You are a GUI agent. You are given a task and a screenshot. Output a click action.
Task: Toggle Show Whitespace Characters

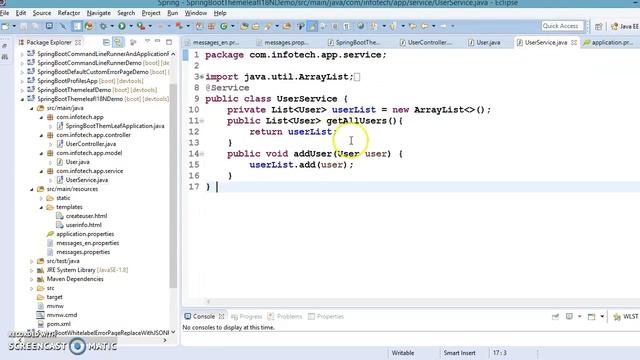[346, 26]
